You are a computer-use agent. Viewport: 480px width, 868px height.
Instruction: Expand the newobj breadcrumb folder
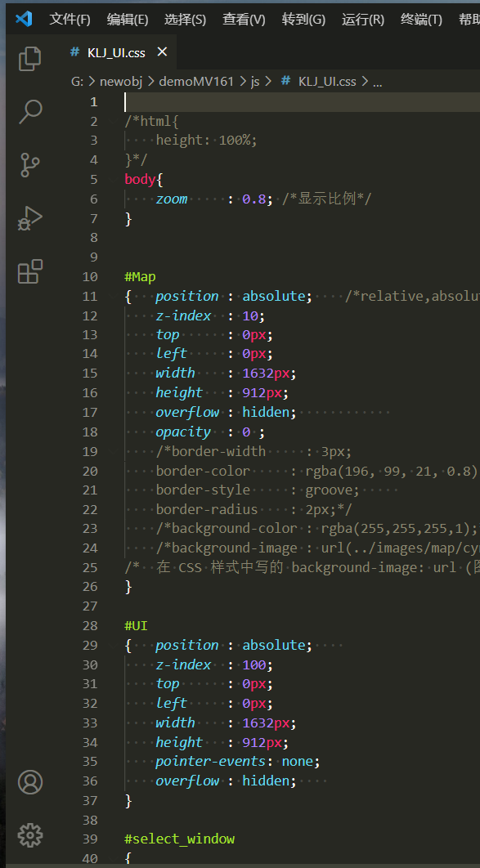point(121,82)
